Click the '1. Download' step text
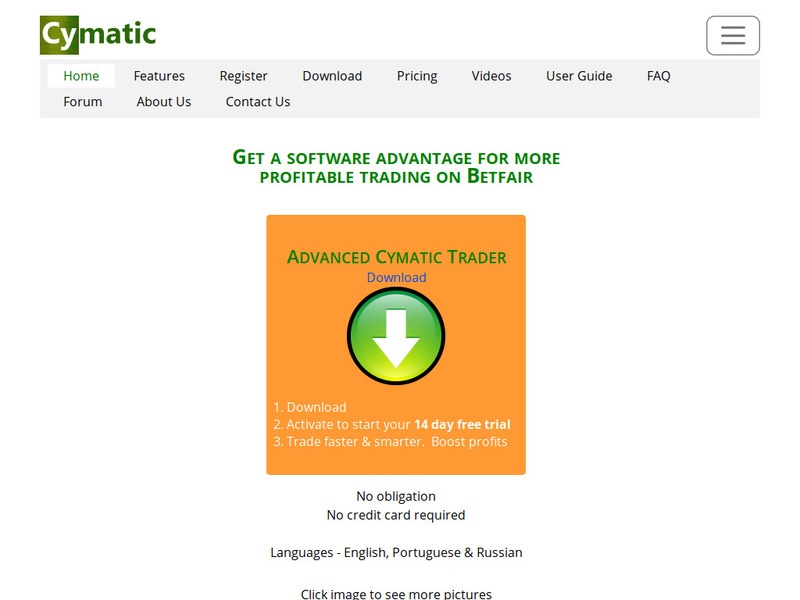 [x=310, y=407]
